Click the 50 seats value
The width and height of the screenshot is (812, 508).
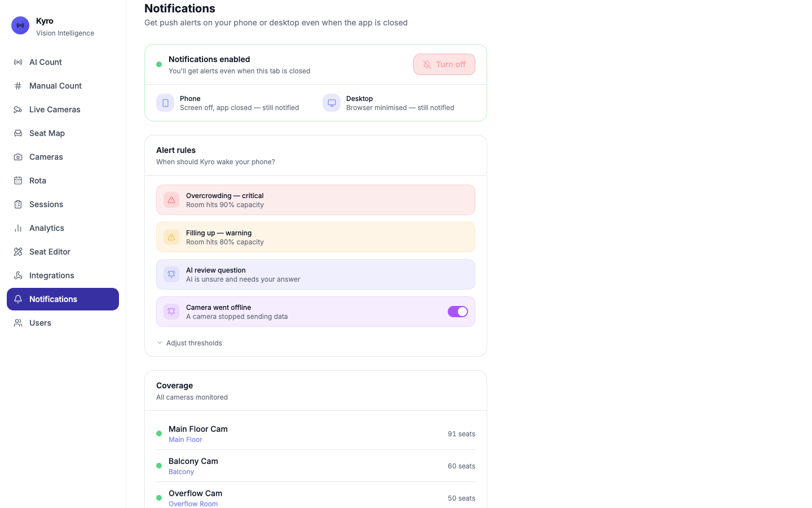[x=461, y=498]
